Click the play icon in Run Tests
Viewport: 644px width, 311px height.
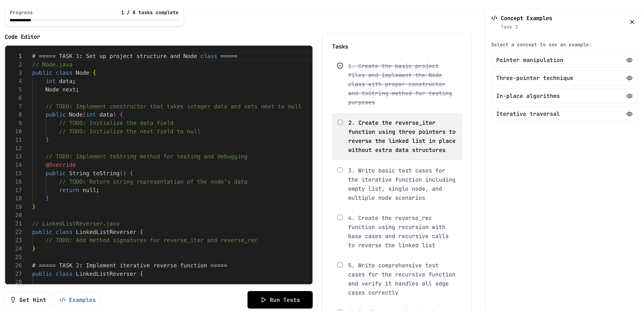coord(263,300)
